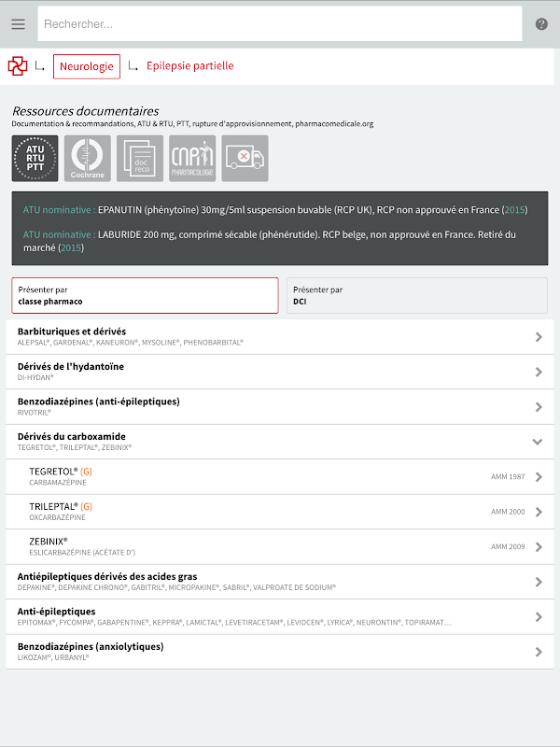This screenshot has width=560, height=747.
Task: Open the Cochrane resource icon
Action: point(88,159)
